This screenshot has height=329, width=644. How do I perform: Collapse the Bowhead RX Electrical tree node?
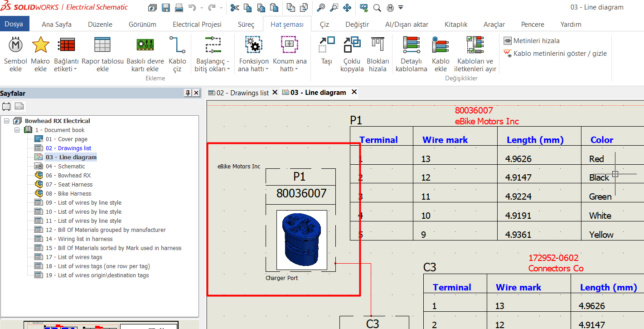click(x=7, y=121)
